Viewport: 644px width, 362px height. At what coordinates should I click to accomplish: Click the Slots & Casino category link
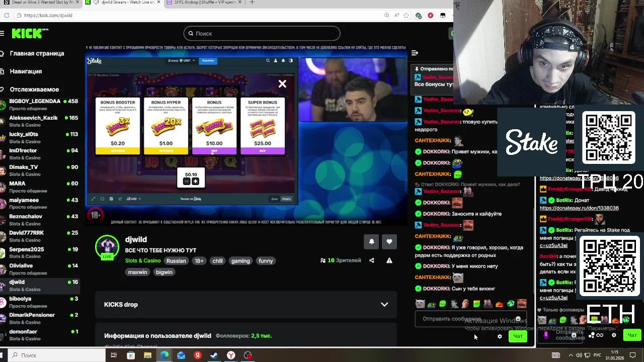click(x=143, y=261)
